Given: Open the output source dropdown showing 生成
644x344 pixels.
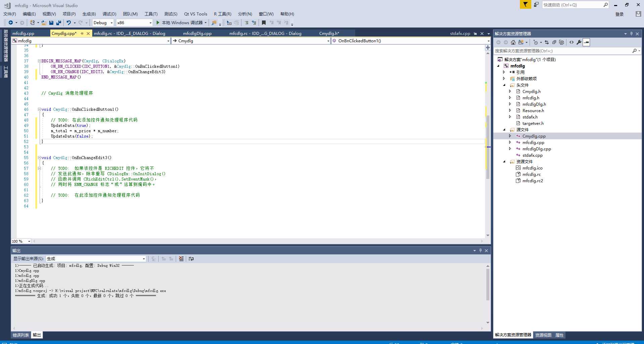Looking at the screenshot, I should tap(96, 259).
